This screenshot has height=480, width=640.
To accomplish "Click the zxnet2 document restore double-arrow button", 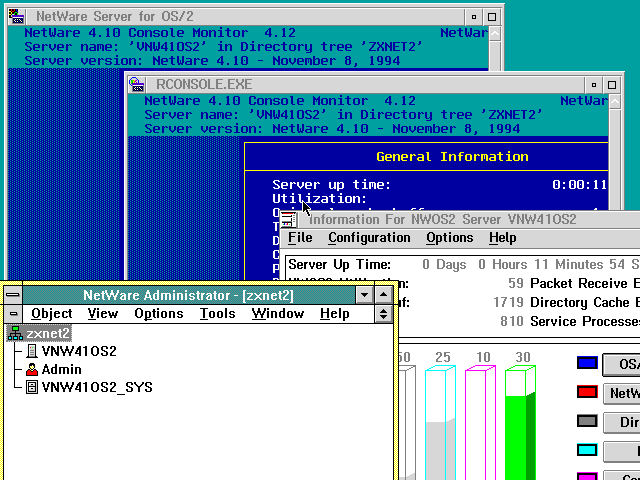I will click(x=383, y=313).
